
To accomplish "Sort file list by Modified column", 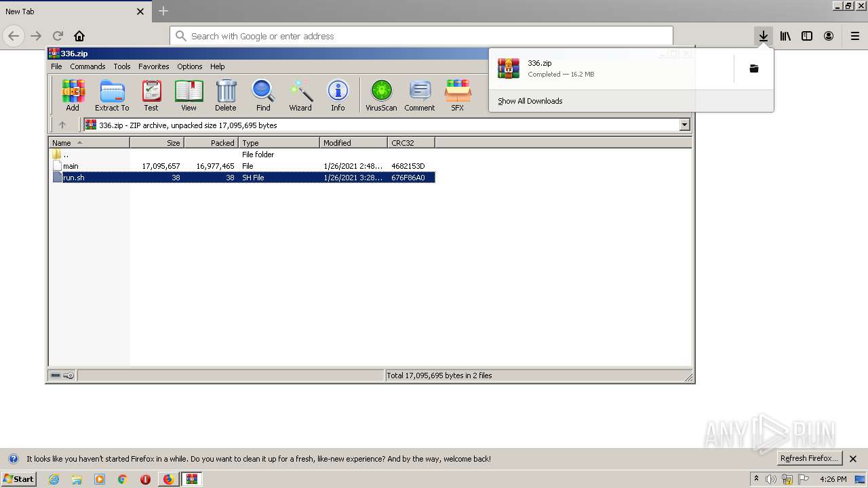I will (x=353, y=143).
